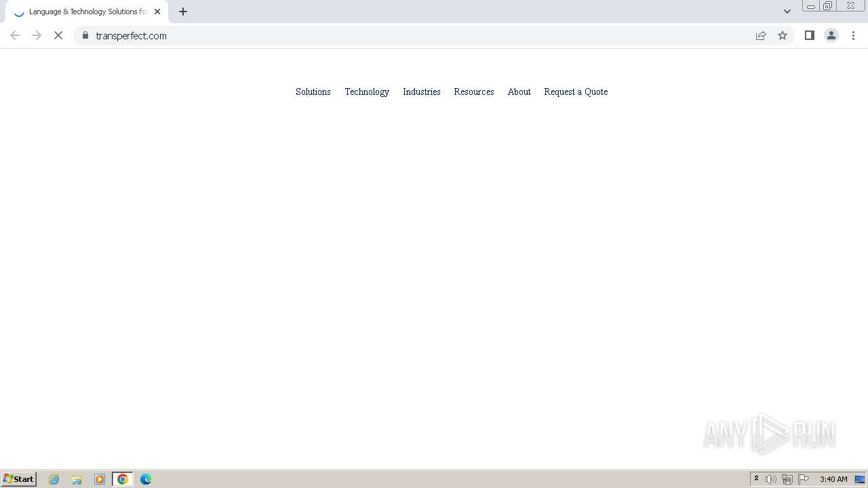This screenshot has height=488, width=868.
Task: Show hidden system tray icons
Action: point(756,479)
